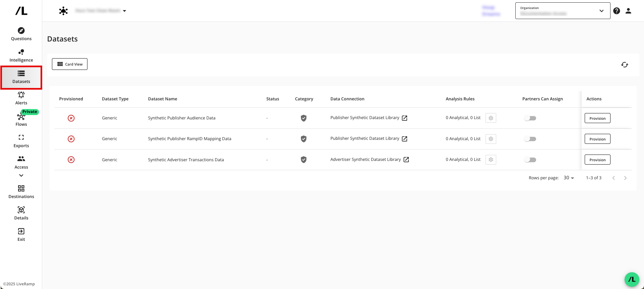
Task: Click the refresh datasets icon
Action: click(x=624, y=65)
